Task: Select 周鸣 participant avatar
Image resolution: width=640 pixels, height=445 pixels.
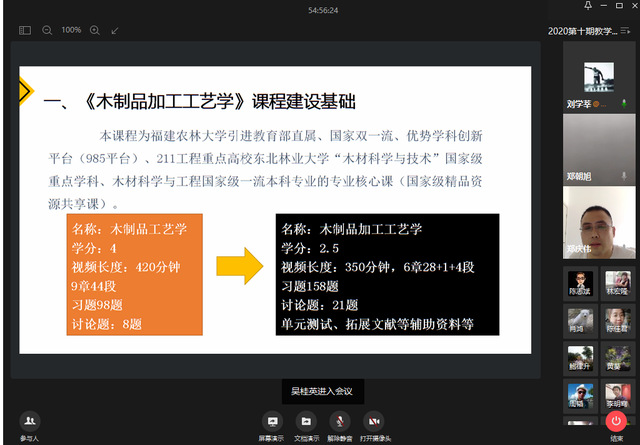Action: [x=580, y=396]
